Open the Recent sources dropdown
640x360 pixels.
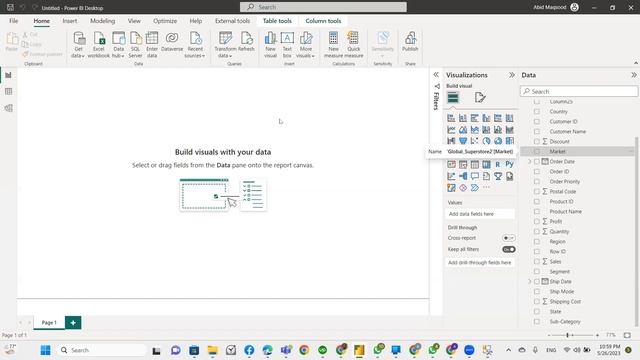click(195, 45)
